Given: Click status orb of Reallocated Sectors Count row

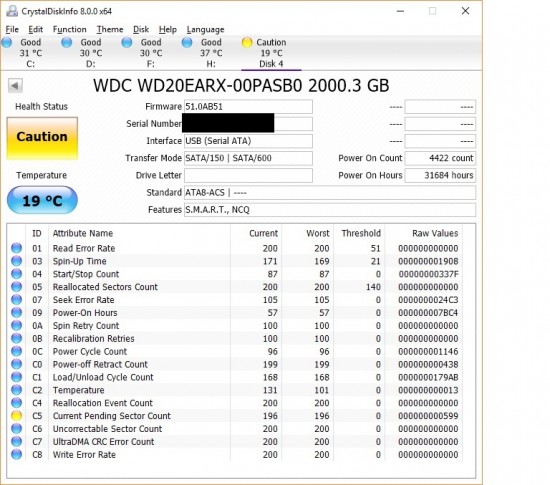Looking at the screenshot, I should coord(16,287).
